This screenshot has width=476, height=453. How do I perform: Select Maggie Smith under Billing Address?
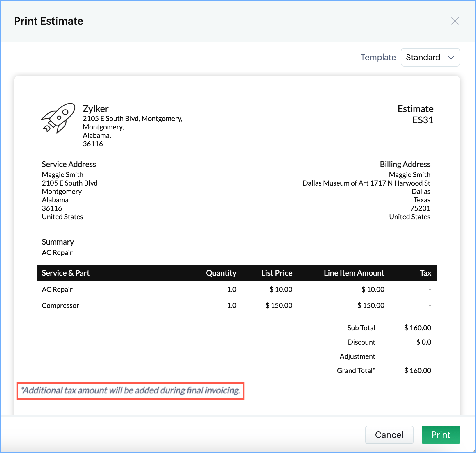[409, 174]
